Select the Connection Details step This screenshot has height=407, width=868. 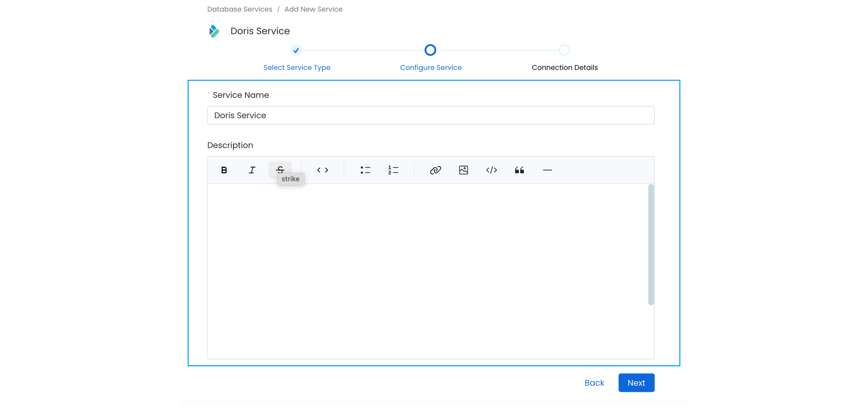click(x=565, y=50)
